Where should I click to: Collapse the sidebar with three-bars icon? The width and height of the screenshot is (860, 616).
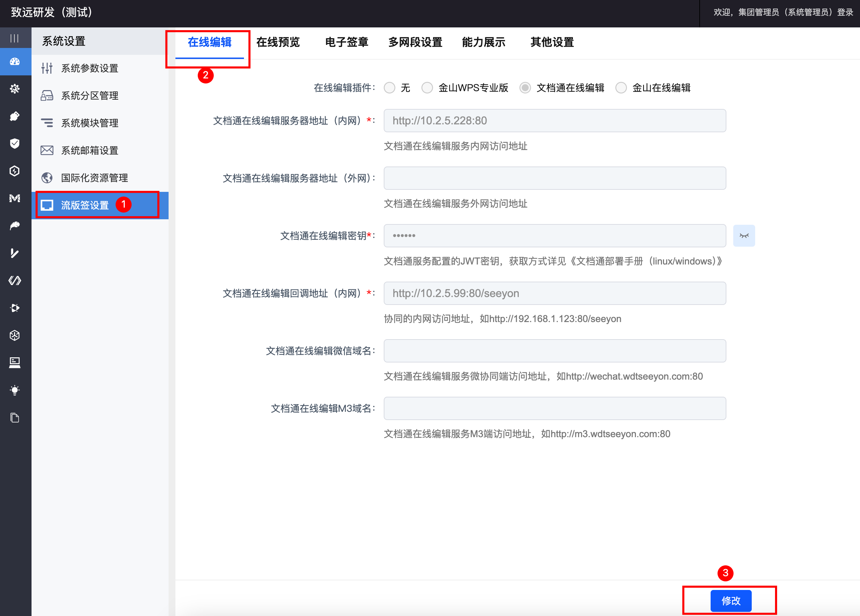pyautogui.click(x=14, y=38)
